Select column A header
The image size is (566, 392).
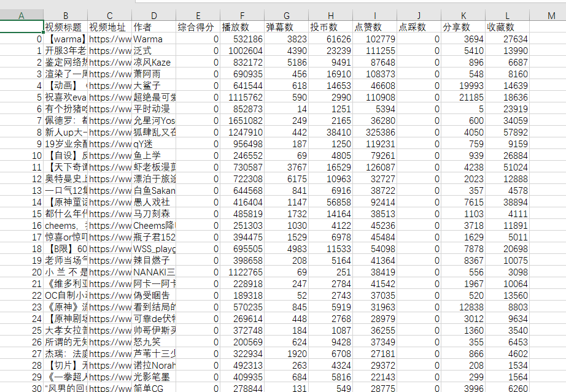pyautogui.click(x=21, y=15)
